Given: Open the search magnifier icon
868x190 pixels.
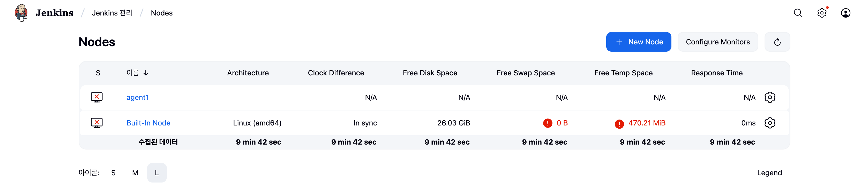Looking at the screenshot, I should tap(798, 13).
